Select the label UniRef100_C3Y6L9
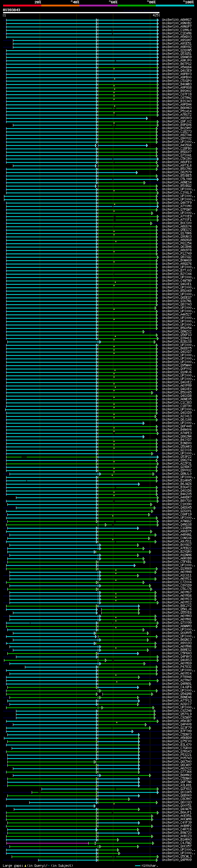 coord(177,192)
